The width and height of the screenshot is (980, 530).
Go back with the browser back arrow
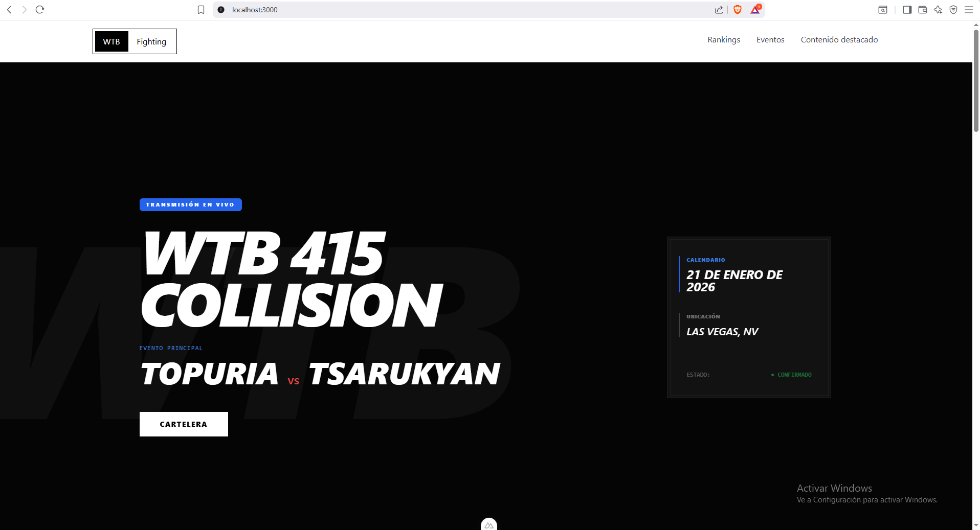click(x=9, y=10)
